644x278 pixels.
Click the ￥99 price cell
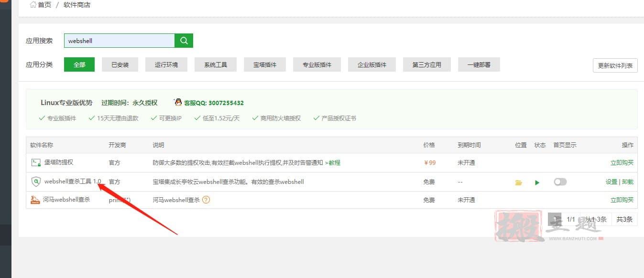pos(430,162)
